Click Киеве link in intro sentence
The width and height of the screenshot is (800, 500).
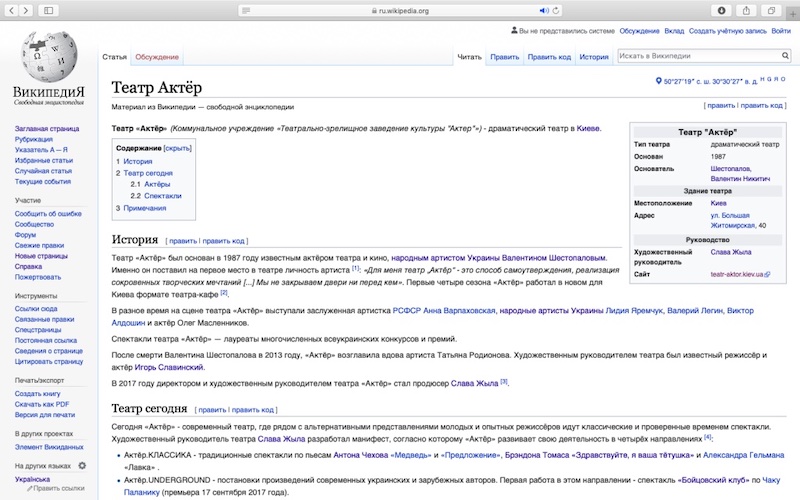point(588,129)
